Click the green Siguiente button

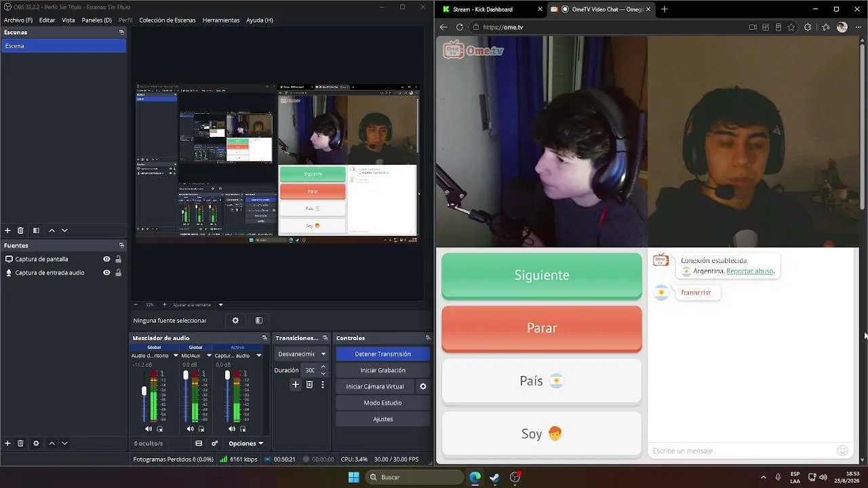point(542,275)
